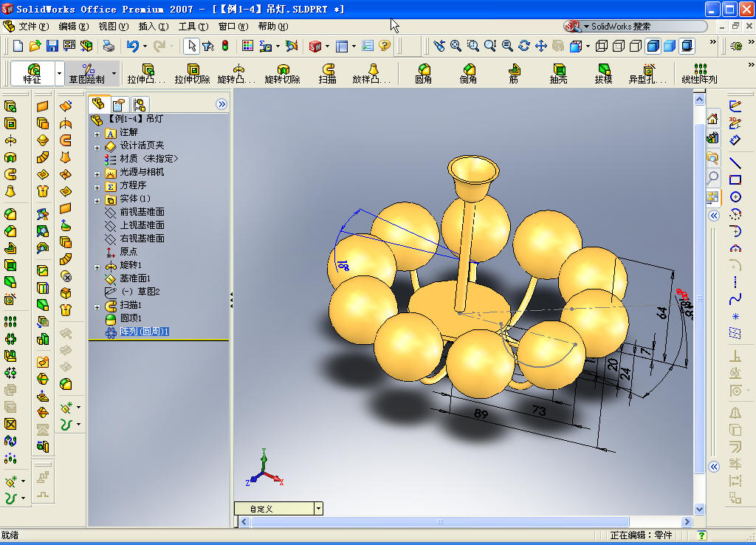The height and width of the screenshot is (545, 756).
Task: Click the vertical scrollbar down arrow
Action: 700,510
